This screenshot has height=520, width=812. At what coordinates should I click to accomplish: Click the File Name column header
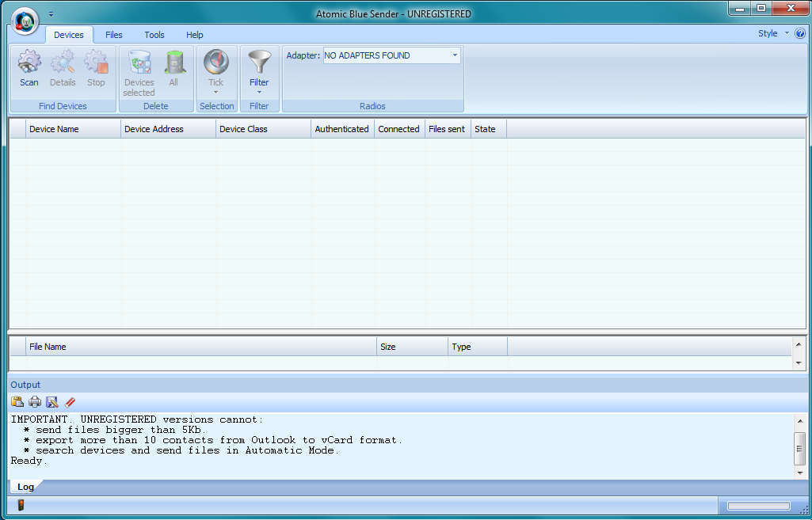pos(200,347)
